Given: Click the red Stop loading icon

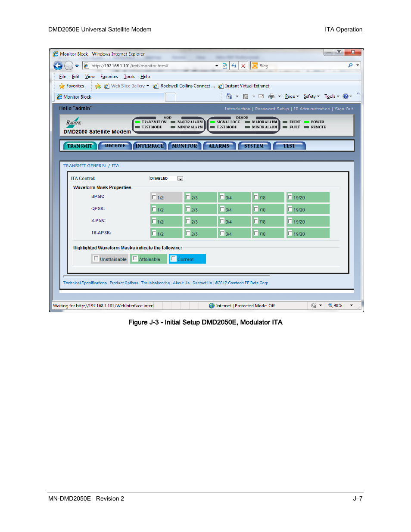Looking at the screenshot, I should (243, 66).
